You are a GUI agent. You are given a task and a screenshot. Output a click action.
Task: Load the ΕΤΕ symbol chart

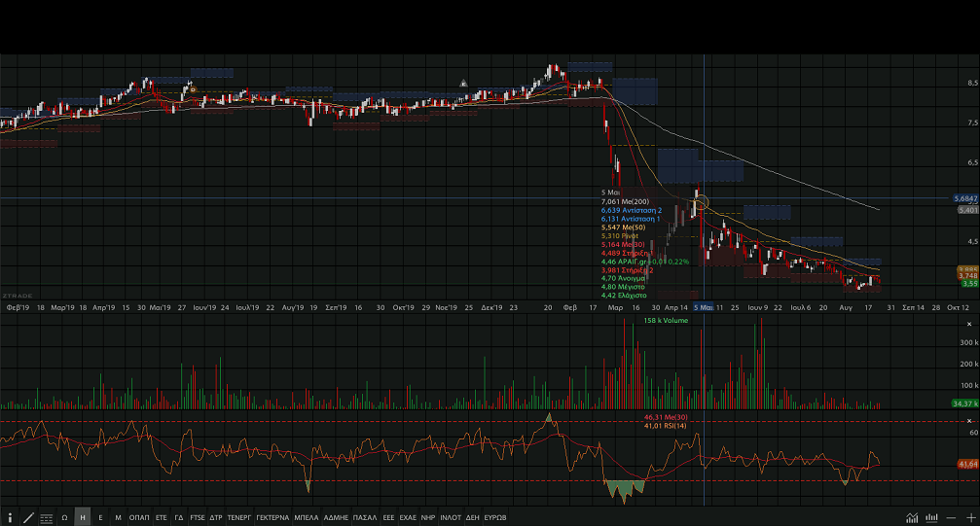[162, 518]
